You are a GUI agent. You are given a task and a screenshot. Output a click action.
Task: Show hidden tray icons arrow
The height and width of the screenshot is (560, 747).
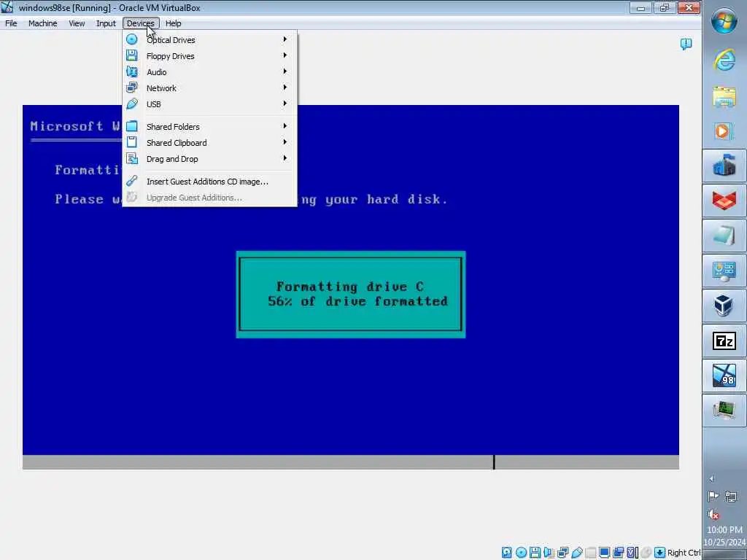coord(712,478)
